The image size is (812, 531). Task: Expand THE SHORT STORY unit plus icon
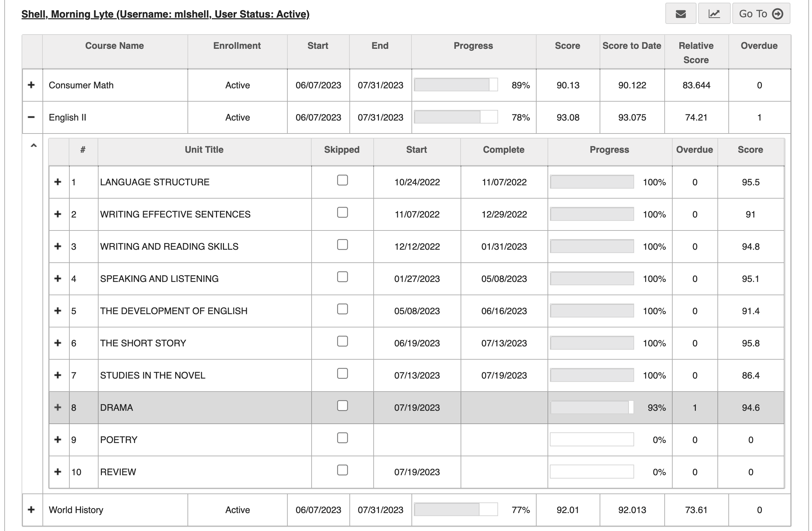coord(58,343)
